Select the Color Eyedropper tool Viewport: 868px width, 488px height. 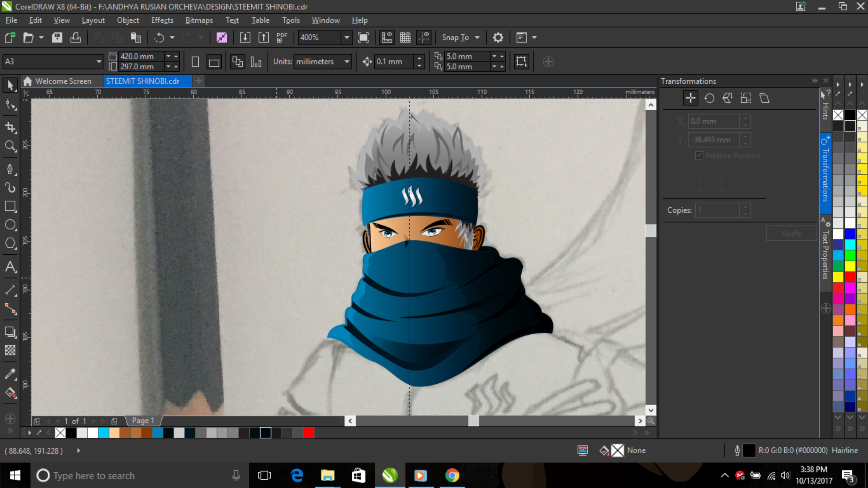tap(10, 374)
